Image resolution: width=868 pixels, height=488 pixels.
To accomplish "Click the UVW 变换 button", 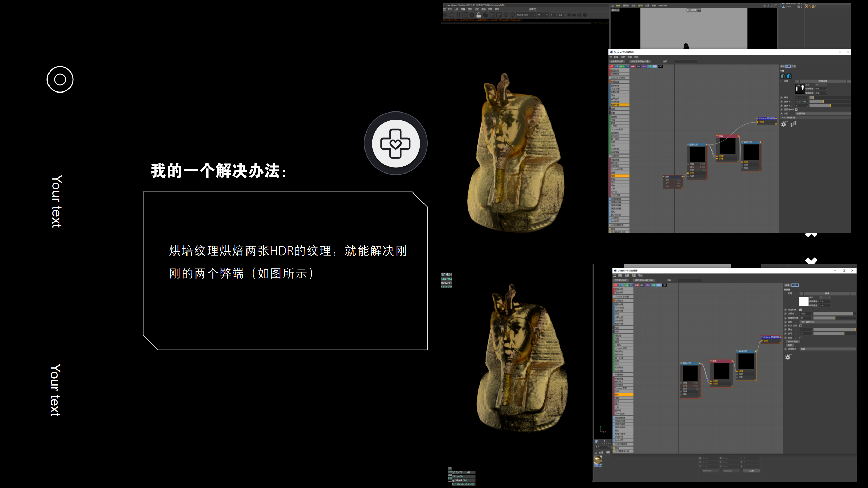I will [793, 342].
